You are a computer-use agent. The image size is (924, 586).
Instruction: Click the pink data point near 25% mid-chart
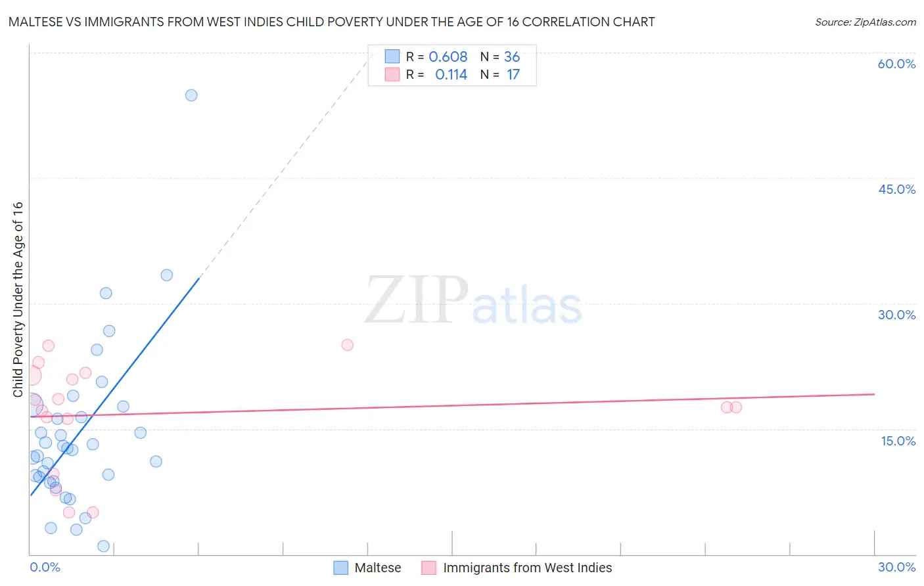click(348, 345)
